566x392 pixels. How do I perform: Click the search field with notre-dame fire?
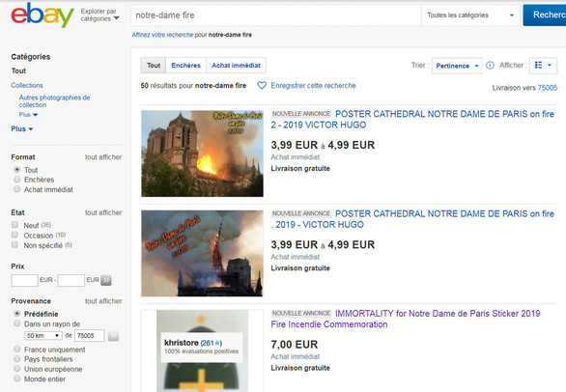coord(276,15)
